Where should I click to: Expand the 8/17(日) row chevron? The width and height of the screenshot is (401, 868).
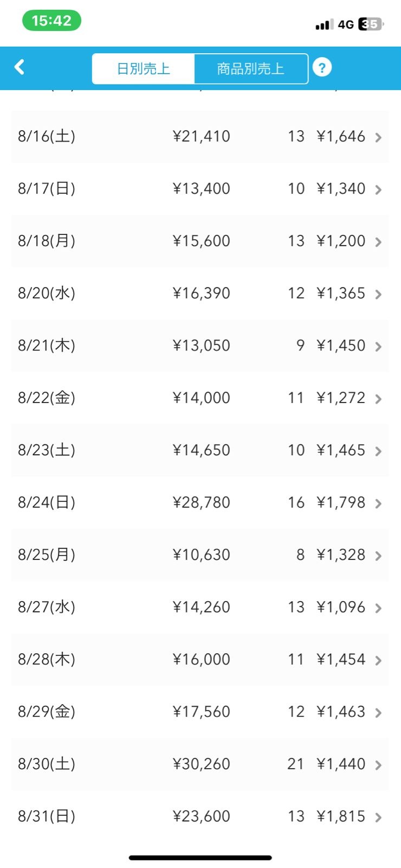pos(378,189)
